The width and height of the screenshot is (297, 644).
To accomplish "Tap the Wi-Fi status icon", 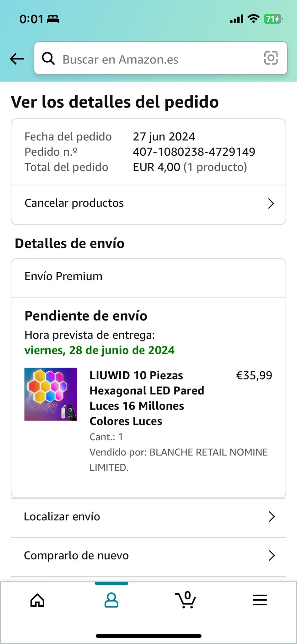I will pyautogui.click(x=253, y=19).
